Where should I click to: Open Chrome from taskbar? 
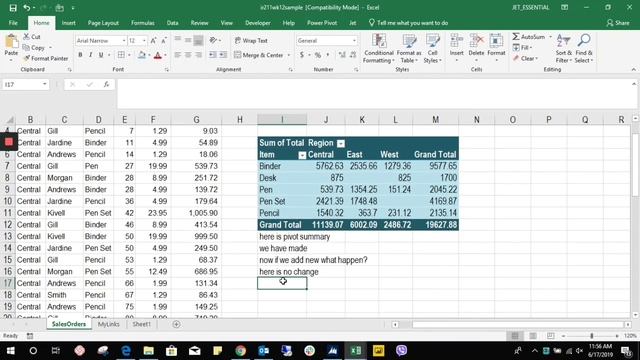point(241,351)
